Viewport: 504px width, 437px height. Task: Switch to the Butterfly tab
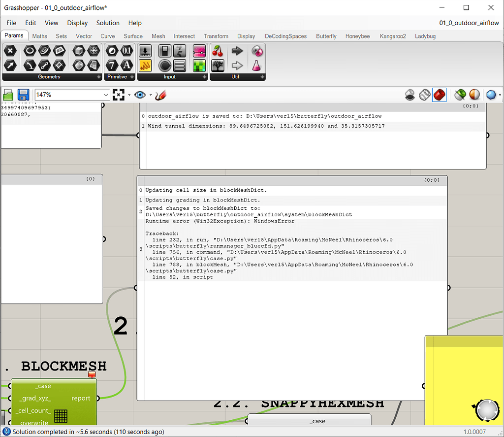[326, 36]
